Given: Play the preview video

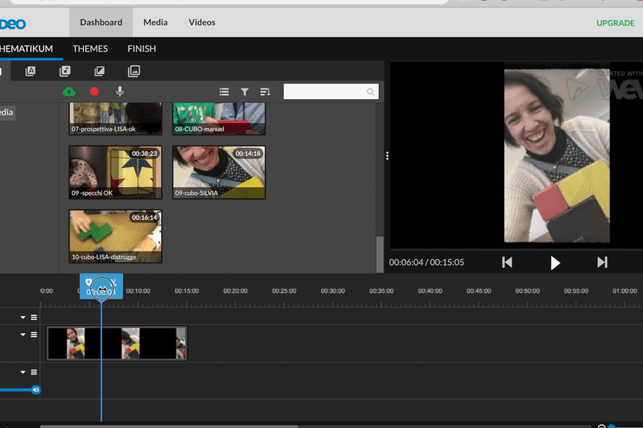Looking at the screenshot, I should (x=555, y=263).
